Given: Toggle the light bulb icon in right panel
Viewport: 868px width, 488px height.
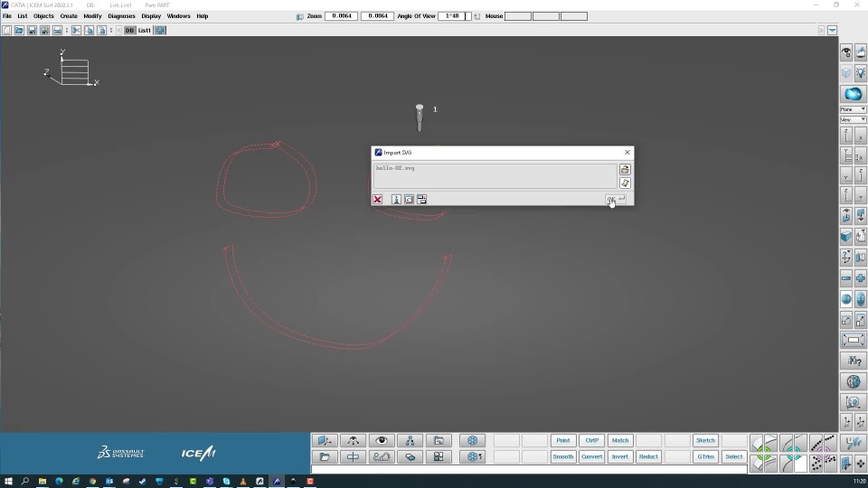Looking at the screenshot, I should (860, 73).
